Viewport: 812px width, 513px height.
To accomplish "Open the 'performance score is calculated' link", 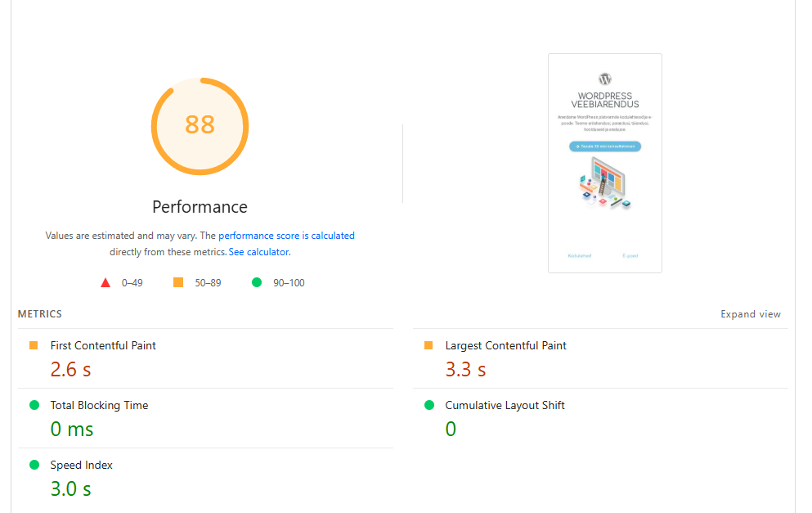I will point(286,236).
